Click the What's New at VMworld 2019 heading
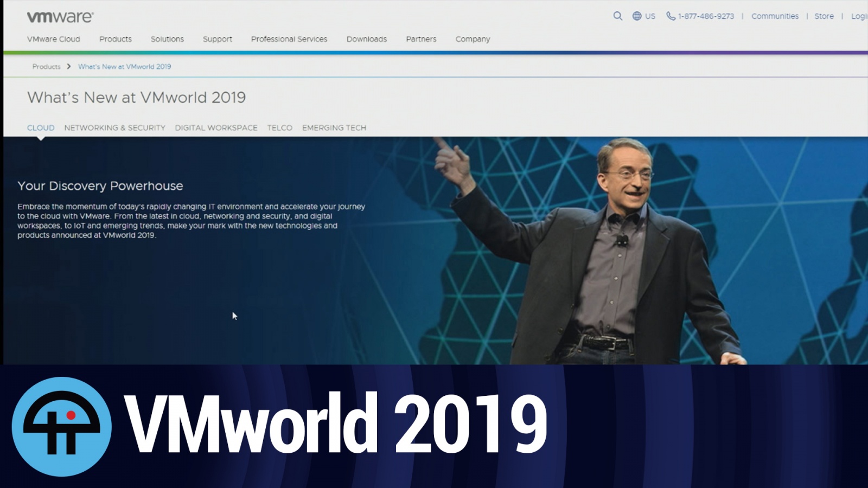This screenshot has width=868, height=488. pos(137,98)
